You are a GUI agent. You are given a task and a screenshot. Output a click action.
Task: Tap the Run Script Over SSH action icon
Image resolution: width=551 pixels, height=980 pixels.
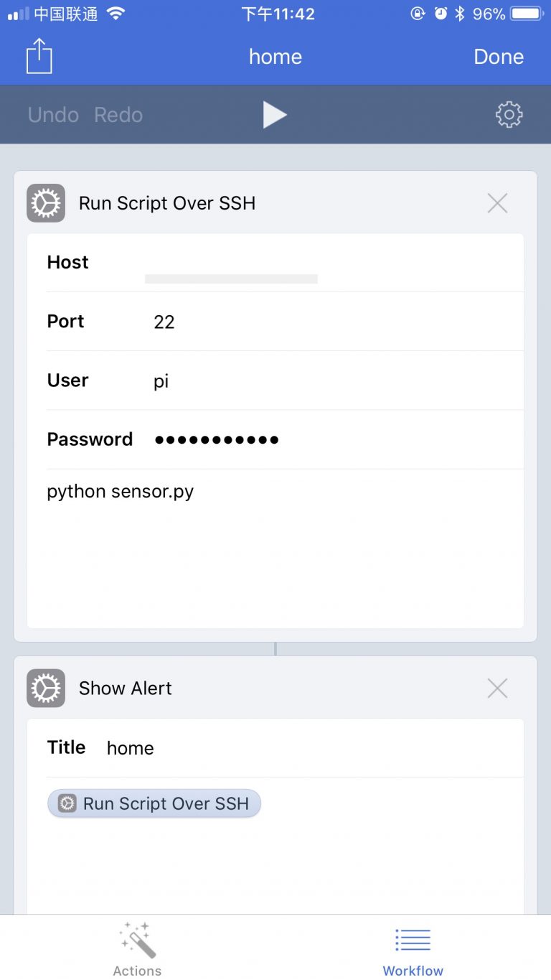(x=46, y=203)
